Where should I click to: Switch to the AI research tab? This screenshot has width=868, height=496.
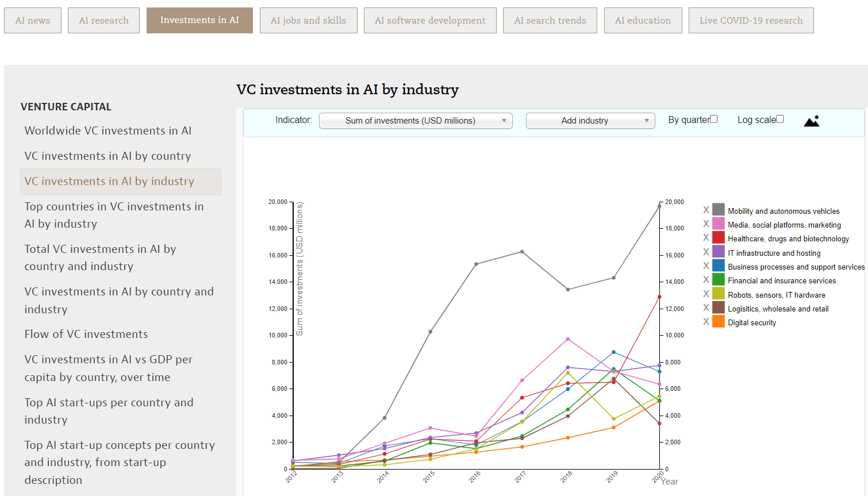tap(103, 21)
